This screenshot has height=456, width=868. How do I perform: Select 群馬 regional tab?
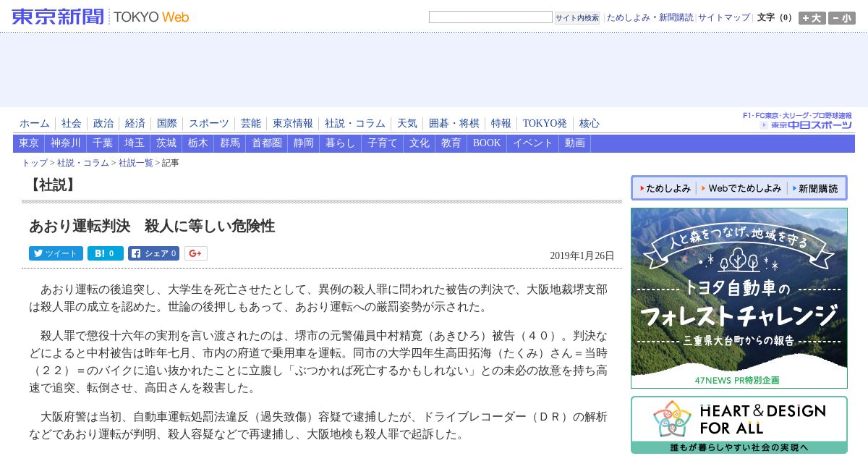[230, 143]
